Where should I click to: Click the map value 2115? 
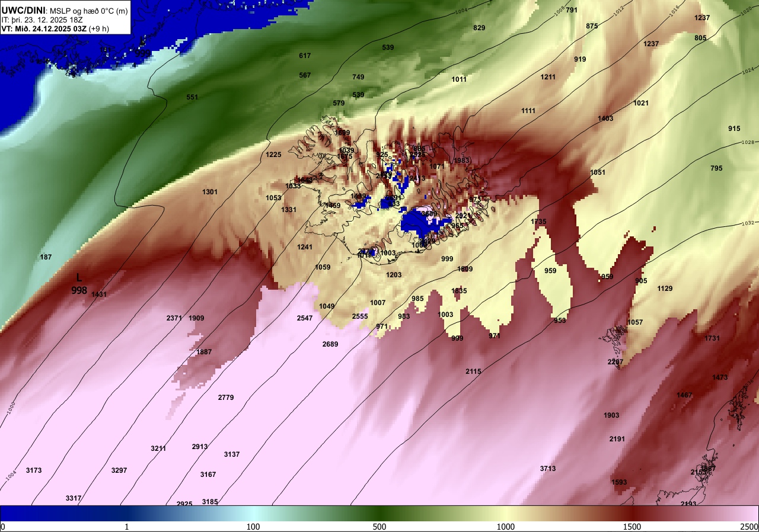[473, 371]
